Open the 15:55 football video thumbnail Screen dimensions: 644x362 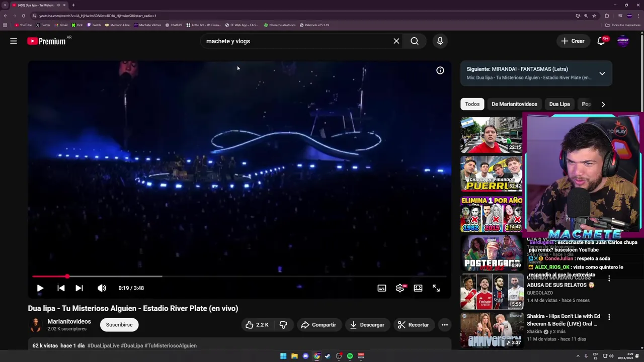click(492, 292)
